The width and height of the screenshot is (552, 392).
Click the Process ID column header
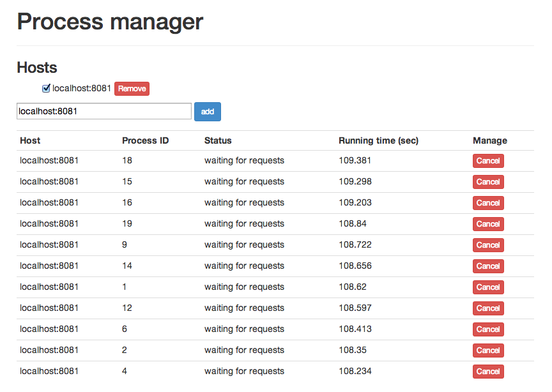click(x=145, y=140)
